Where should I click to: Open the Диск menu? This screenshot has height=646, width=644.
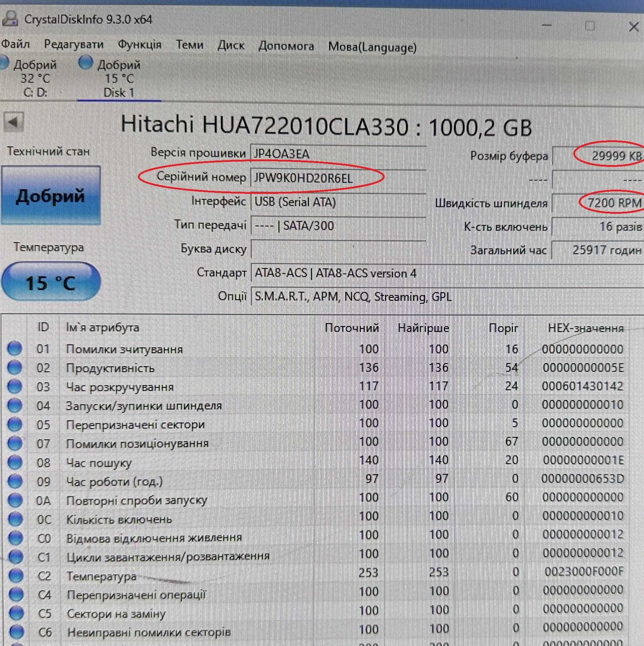click(x=231, y=46)
